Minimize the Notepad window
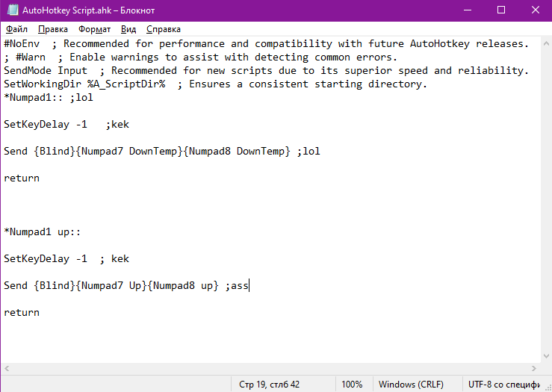This screenshot has width=552, height=392. tap(465, 11)
